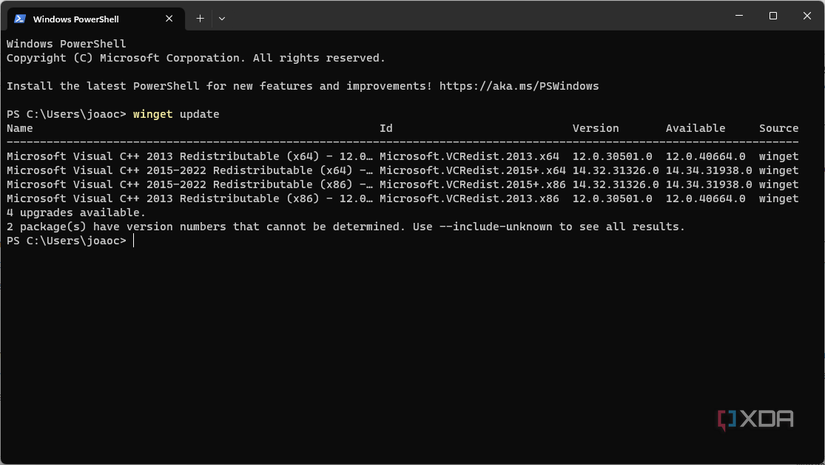Viewport: 825px width, 465px height.
Task: Click the PowerShell icon in the tab
Action: 20,18
